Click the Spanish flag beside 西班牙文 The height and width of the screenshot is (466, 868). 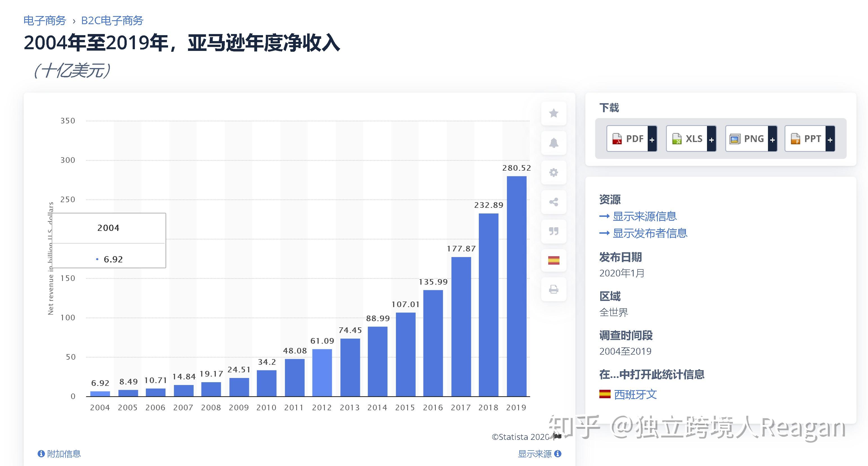click(605, 394)
